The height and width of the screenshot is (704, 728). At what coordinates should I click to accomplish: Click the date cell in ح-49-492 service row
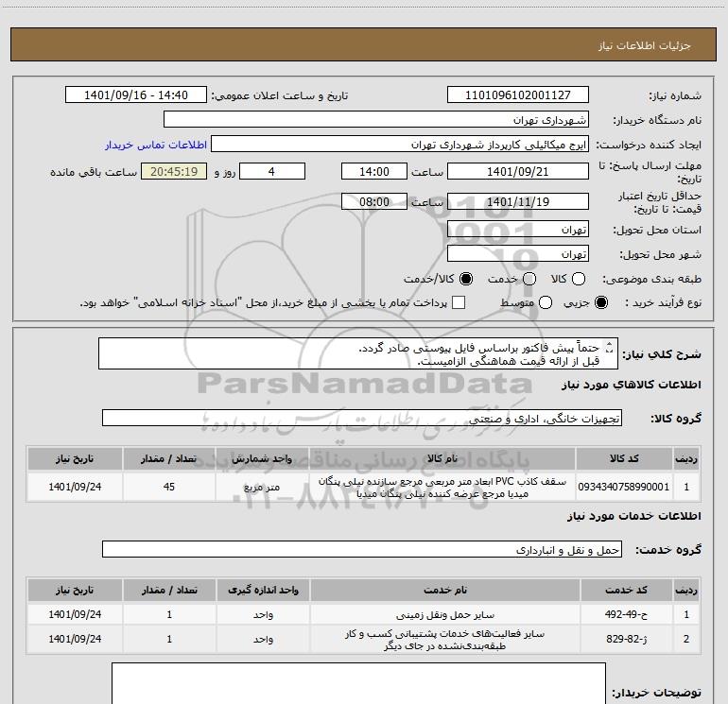tap(75, 614)
